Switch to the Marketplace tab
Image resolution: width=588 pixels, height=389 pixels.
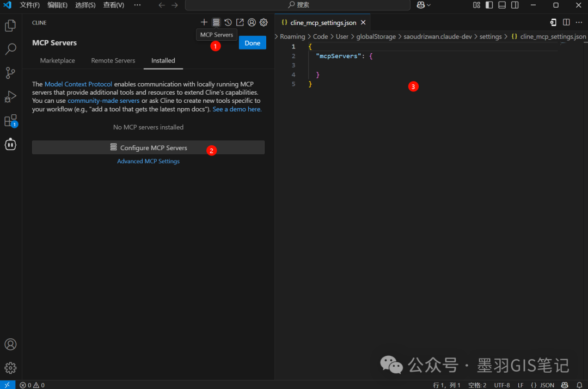pos(57,60)
